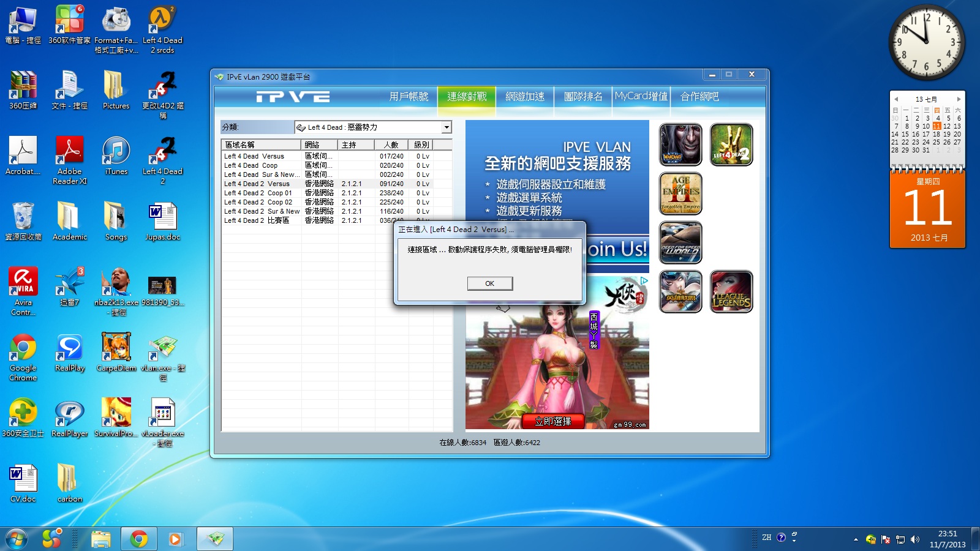Click OK in the error dialog
The width and height of the screenshot is (980, 551).
489,283
